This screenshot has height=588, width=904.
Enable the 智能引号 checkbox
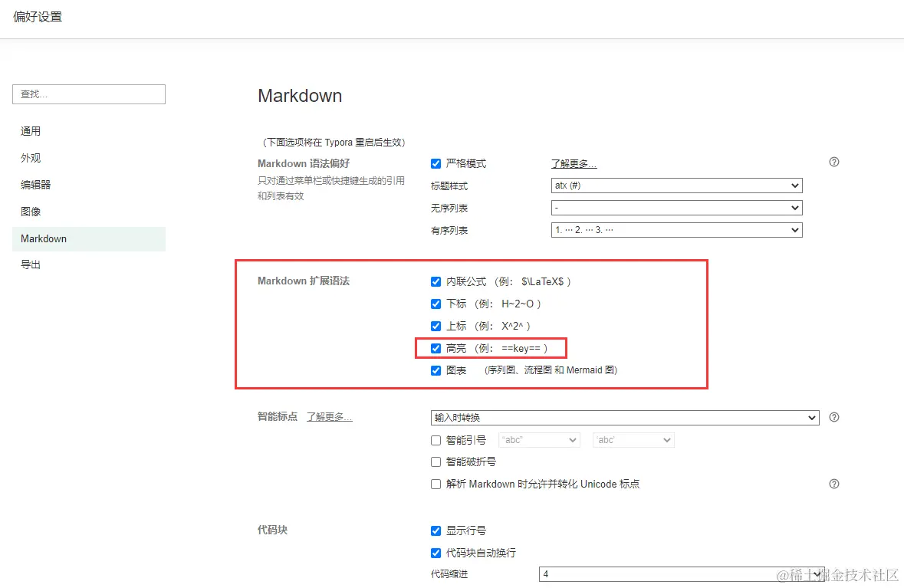click(436, 440)
